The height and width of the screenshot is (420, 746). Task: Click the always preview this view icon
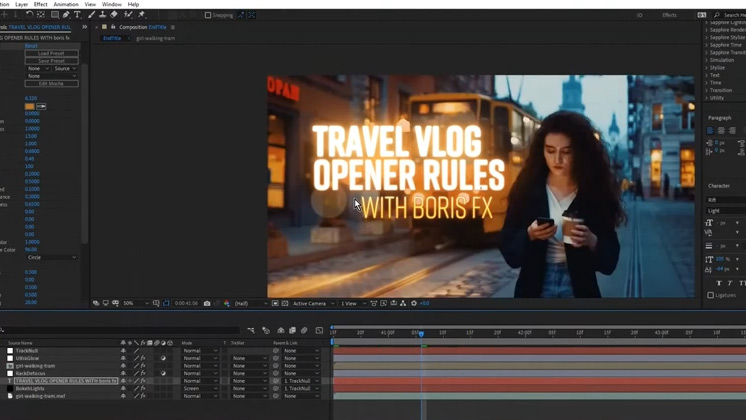pos(96,303)
